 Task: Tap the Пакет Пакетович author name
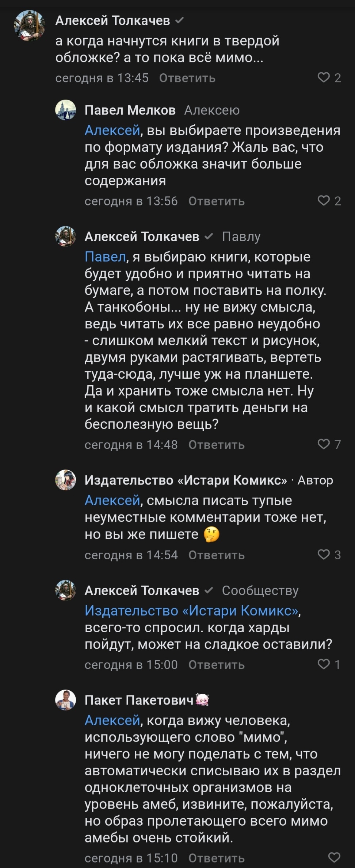[139, 700]
